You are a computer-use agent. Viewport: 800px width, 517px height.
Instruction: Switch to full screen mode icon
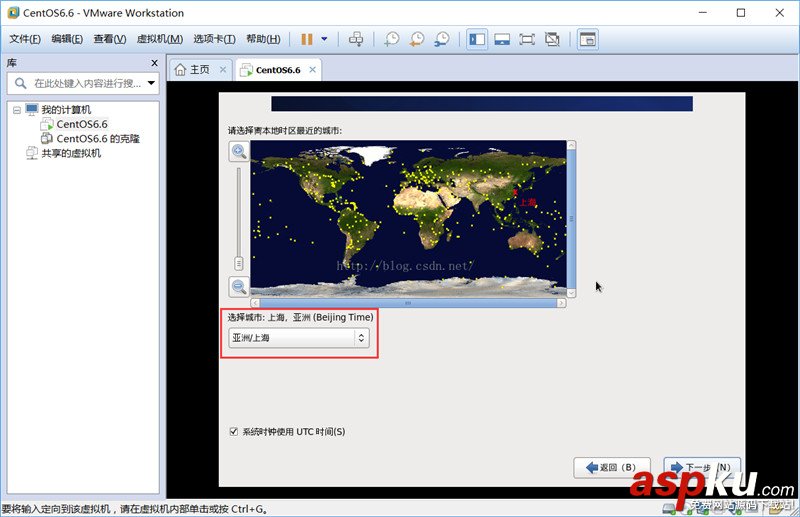527,39
